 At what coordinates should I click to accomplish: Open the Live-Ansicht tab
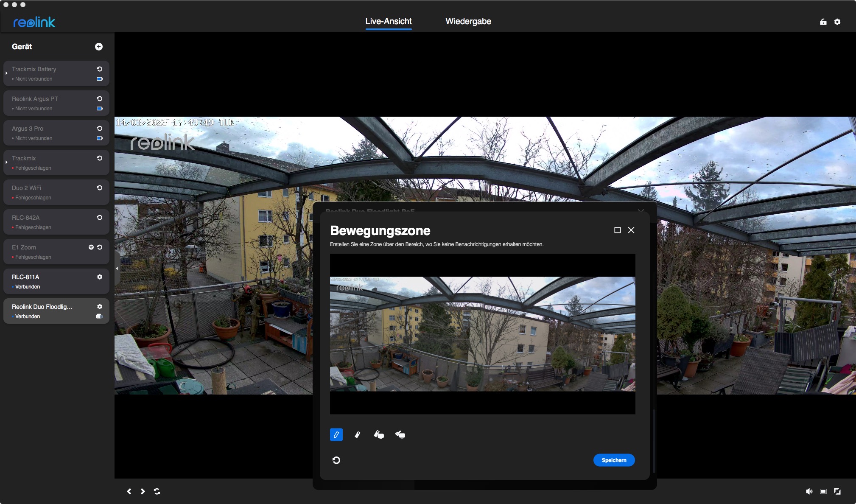point(388,21)
